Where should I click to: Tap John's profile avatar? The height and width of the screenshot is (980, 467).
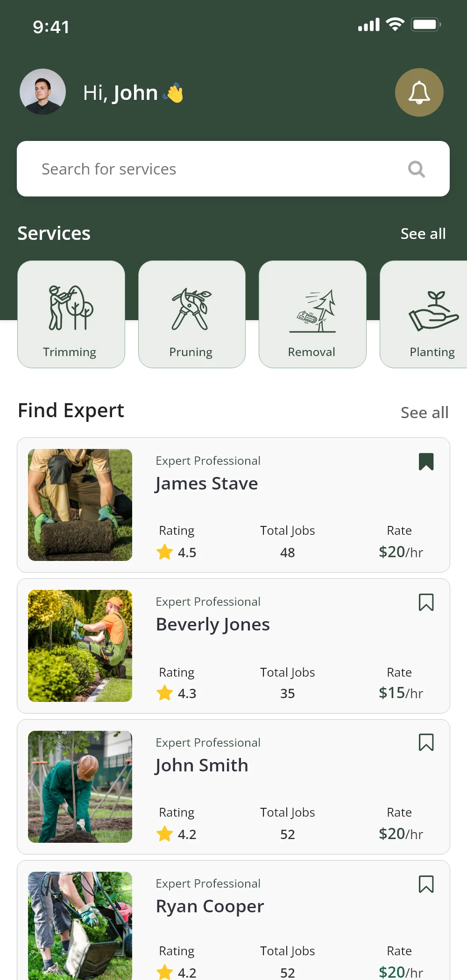click(x=42, y=92)
